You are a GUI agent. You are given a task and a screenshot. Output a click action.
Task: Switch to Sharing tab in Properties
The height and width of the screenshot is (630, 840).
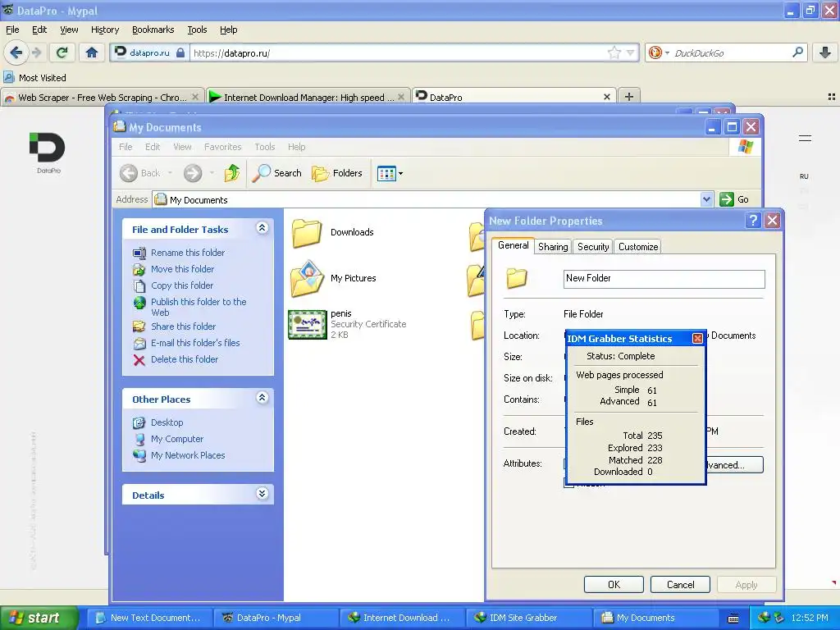click(x=553, y=246)
